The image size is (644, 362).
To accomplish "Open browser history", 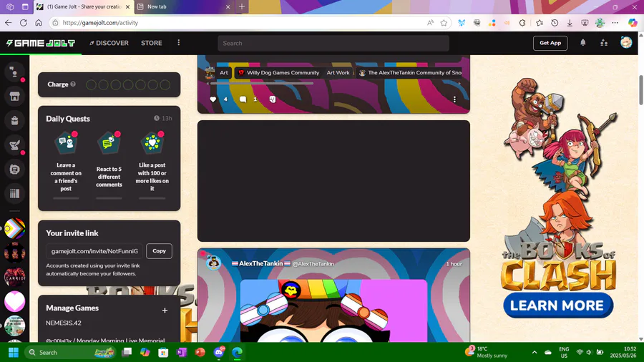I will coord(555,23).
